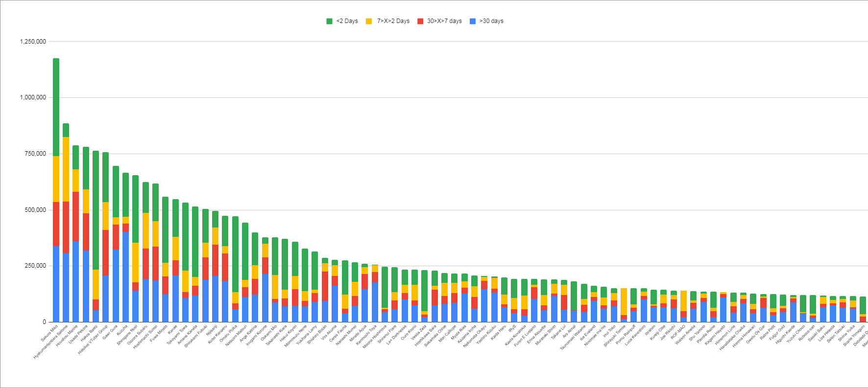Screen dimensions: 868x388
Task: Select the Fuwa Minato x-axis label
Action: point(159,333)
